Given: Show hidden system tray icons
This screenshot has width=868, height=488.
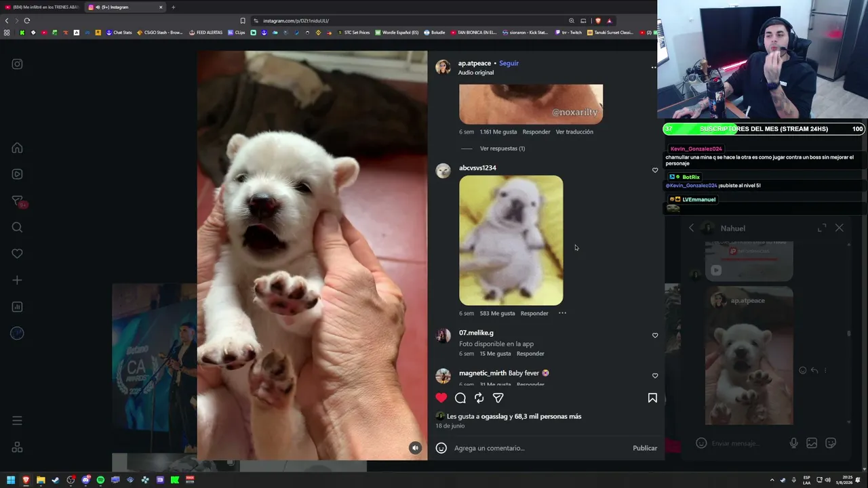Looking at the screenshot, I should pyautogui.click(x=772, y=480).
